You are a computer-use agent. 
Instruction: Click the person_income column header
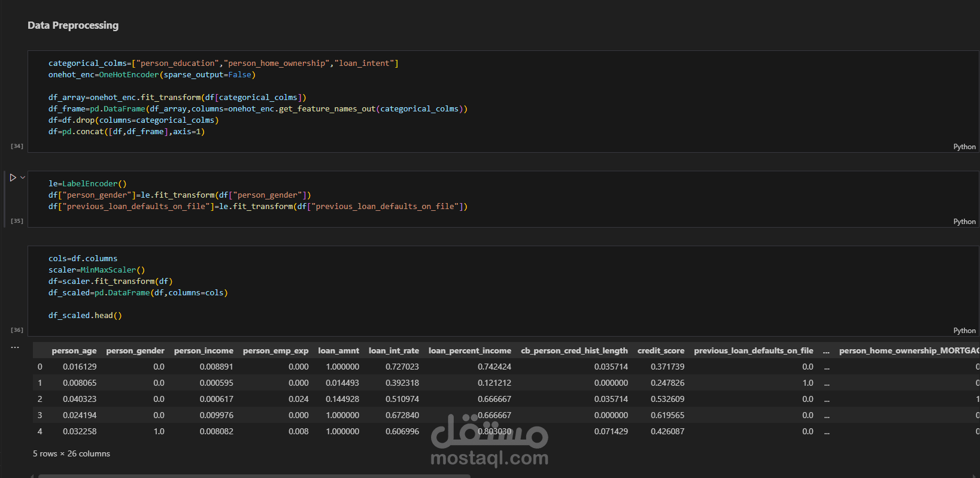click(x=204, y=350)
